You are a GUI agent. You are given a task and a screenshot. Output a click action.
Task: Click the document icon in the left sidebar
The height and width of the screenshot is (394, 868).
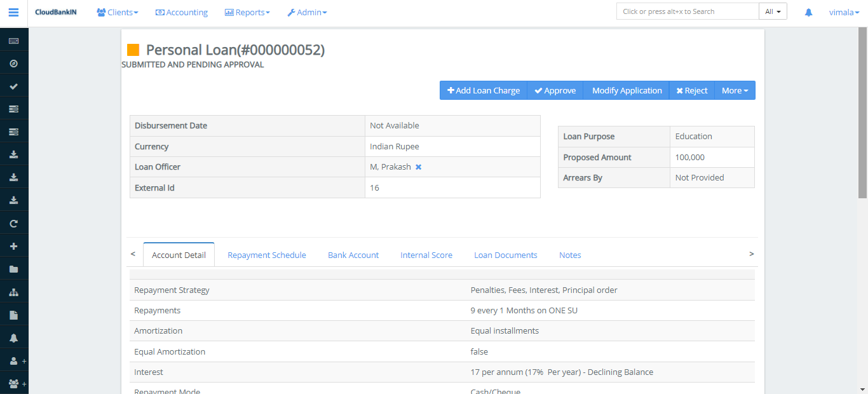click(13, 315)
